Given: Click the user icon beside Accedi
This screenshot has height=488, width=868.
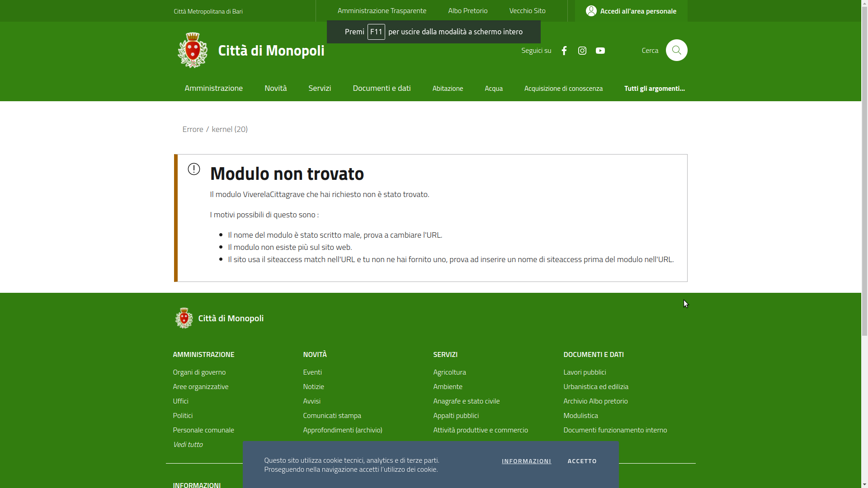Looking at the screenshot, I should 591,11.
